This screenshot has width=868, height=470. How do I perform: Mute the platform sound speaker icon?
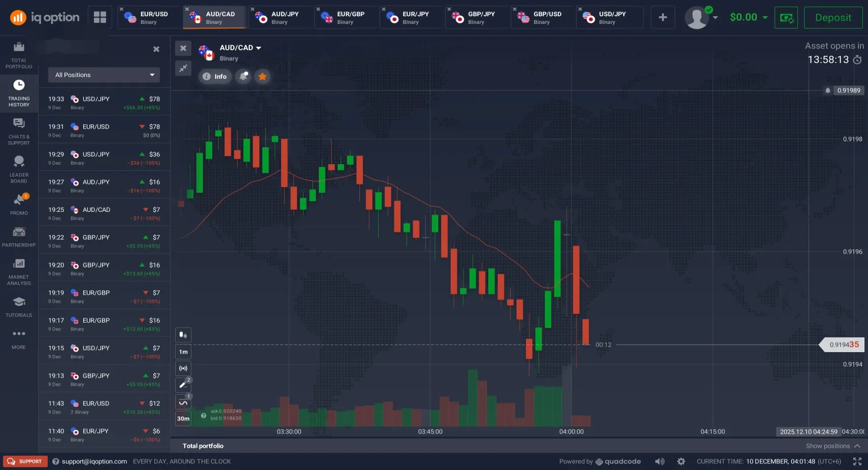[x=659, y=461]
